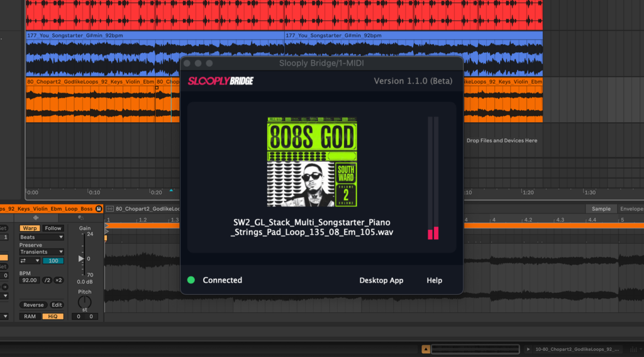Enable RAM mode for the clip
Image resolution: width=644 pixels, height=357 pixels.
point(30,316)
